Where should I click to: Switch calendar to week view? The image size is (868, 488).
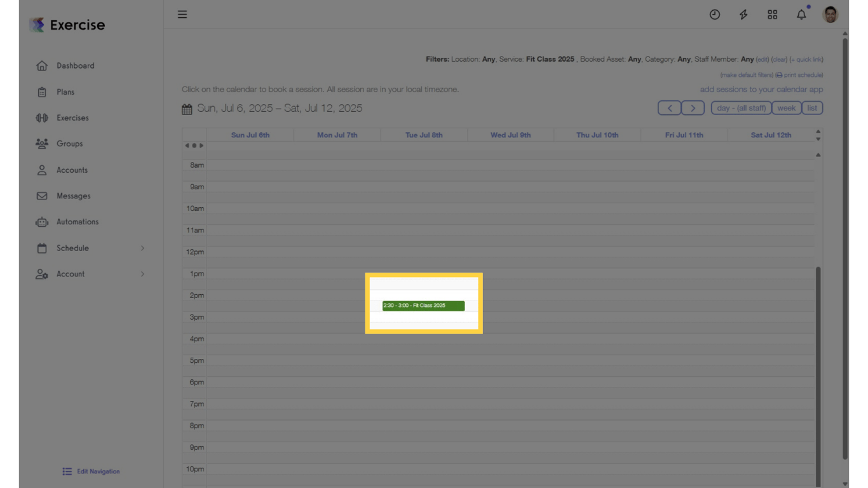tap(786, 108)
